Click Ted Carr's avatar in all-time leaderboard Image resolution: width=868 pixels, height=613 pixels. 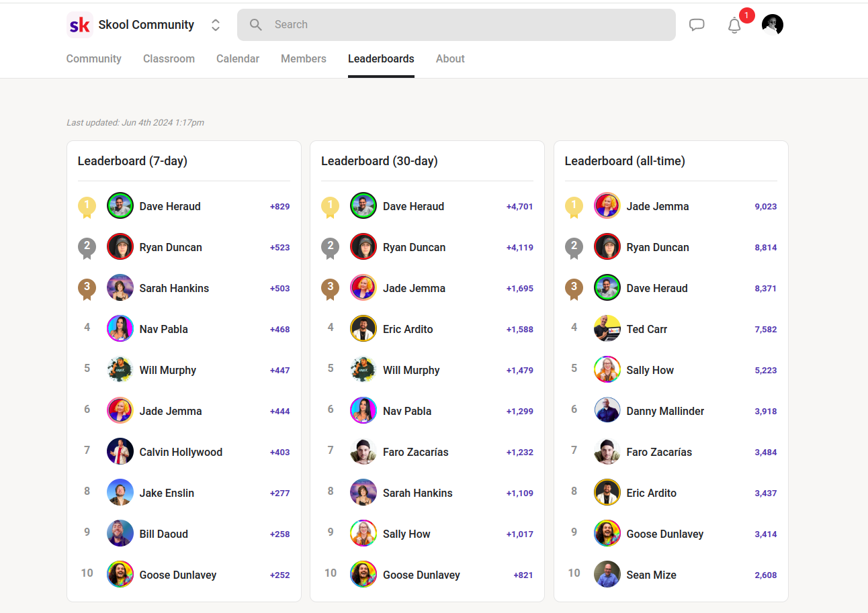coord(607,329)
